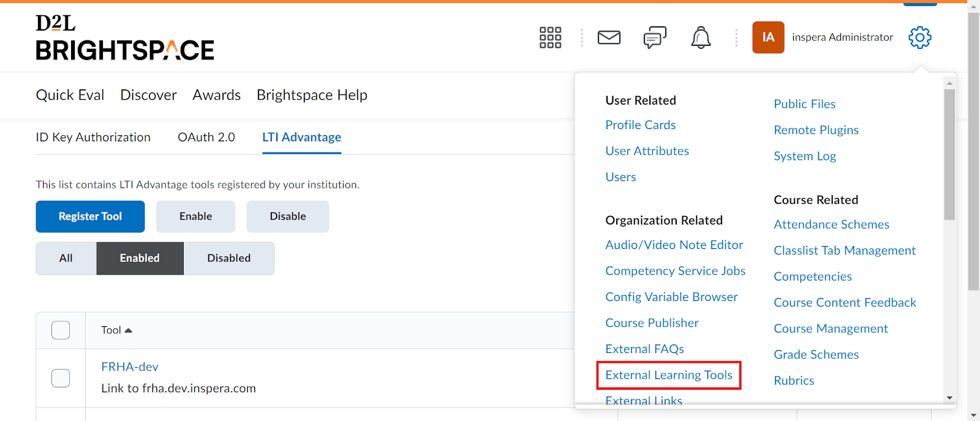The image size is (980, 421).
Task: Tick the FRHA-dev row checkbox
Action: pyautogui.click(x=61, y=378)
